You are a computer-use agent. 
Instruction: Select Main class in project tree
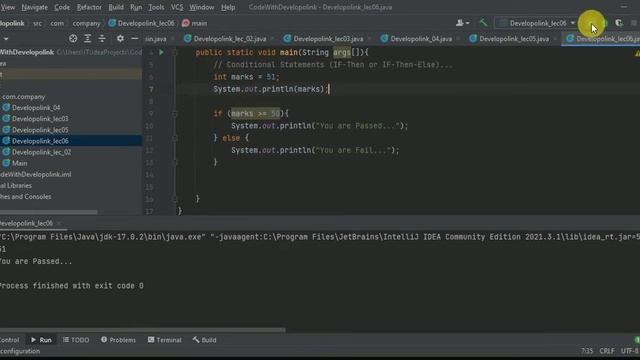tap(19, 163)
